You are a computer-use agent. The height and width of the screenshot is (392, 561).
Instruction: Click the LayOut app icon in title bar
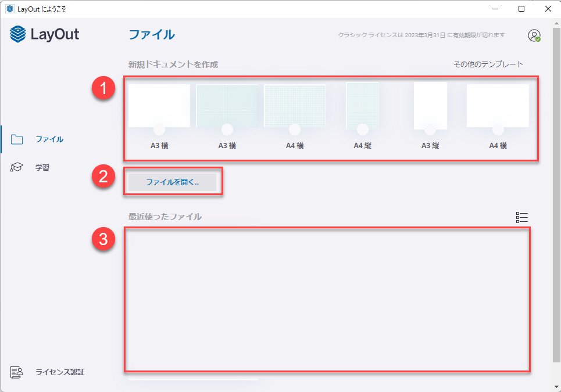(10, 9)
